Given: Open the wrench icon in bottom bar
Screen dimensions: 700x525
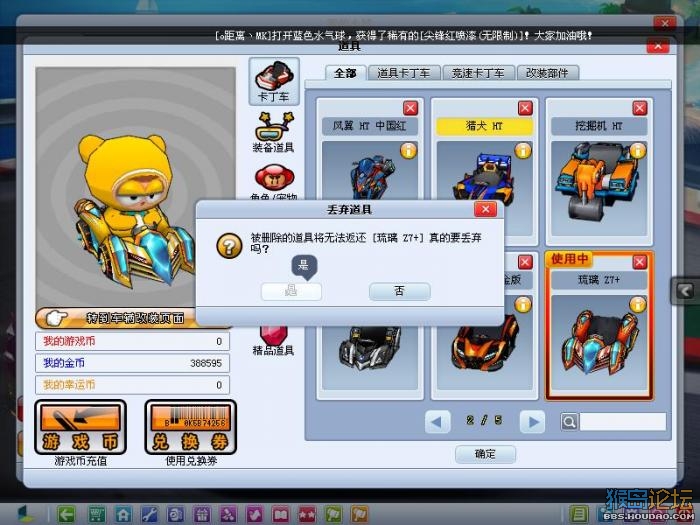Looking at the screenshot, I should pyautogui.click(x=150, y=514).
